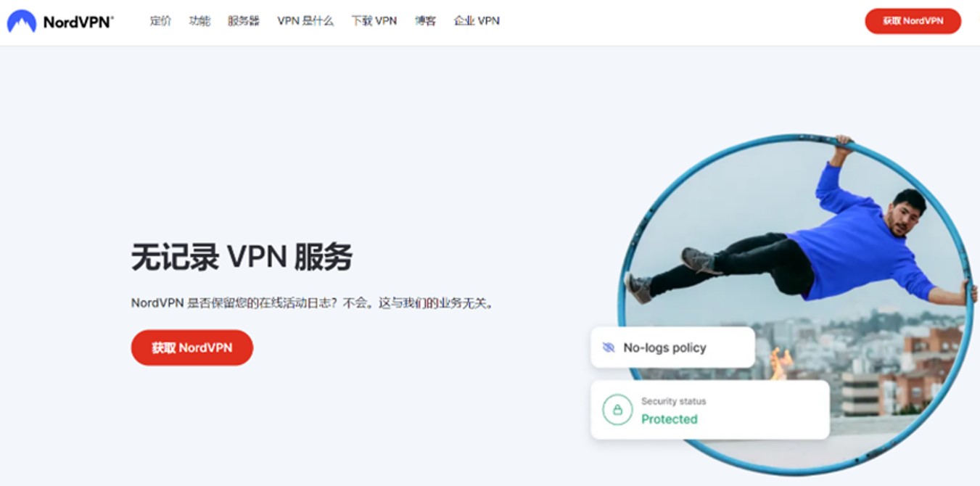Viewport: 980px width, 486px height.
Task: Click the circular hoop hero photo
Action: pyautogui.click(x=796, y=305)
